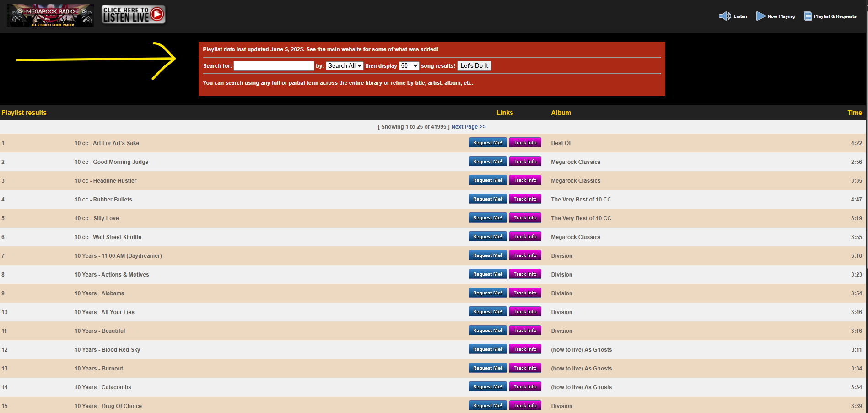Click the Listen speaker icon
Screen dimensions: 868x413
[x=724, y=16]
